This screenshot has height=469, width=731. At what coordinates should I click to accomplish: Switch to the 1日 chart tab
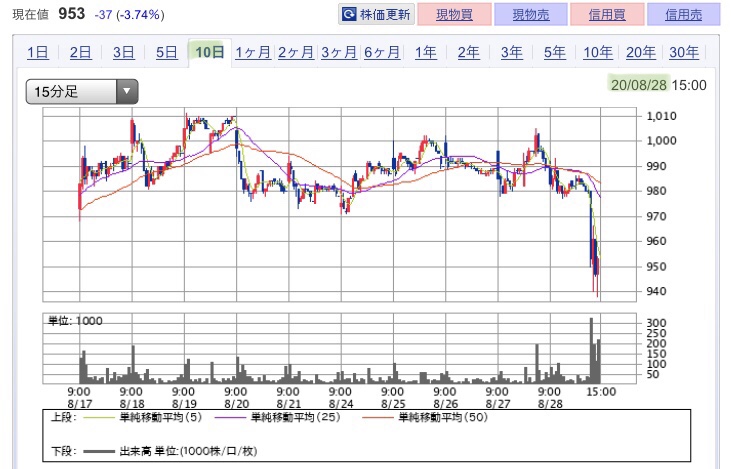tap(38, 52)
